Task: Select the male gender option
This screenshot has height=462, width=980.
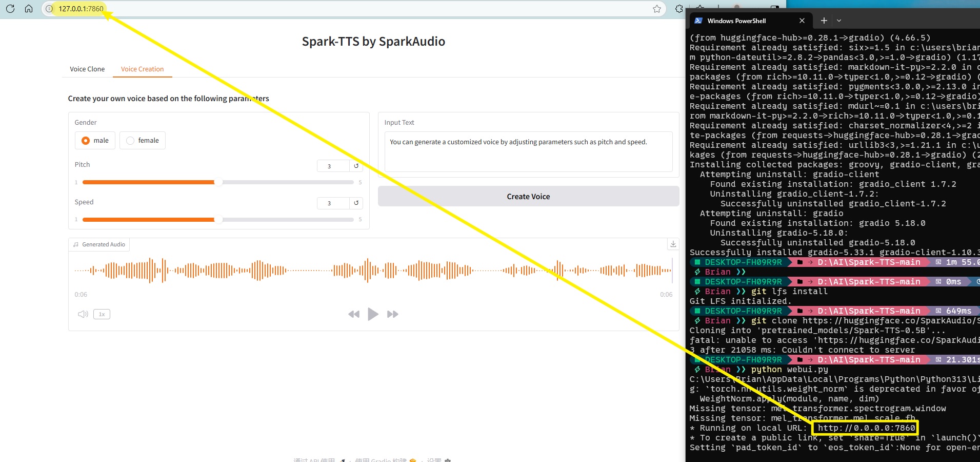Action: 95,141
